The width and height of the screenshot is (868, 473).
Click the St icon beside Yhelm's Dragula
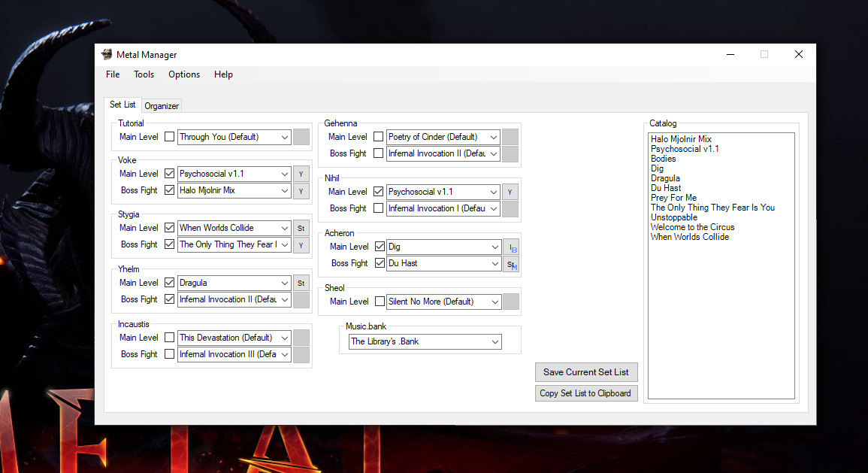pos(301,282)
